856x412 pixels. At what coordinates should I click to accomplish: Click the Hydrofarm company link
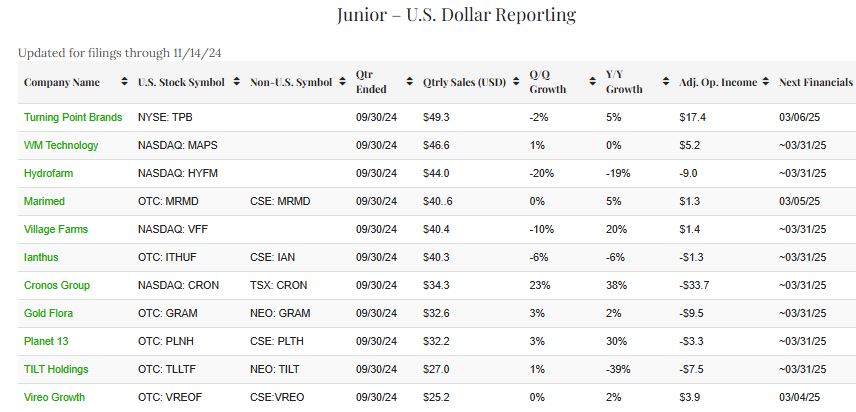pyautogui.click(x=48, y=173)
